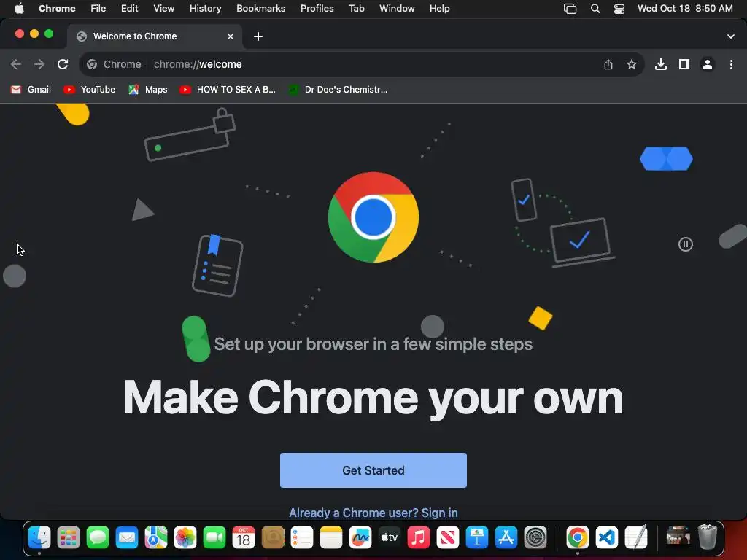
Task: Share this page via share icon
Action: tap(608, 64)
